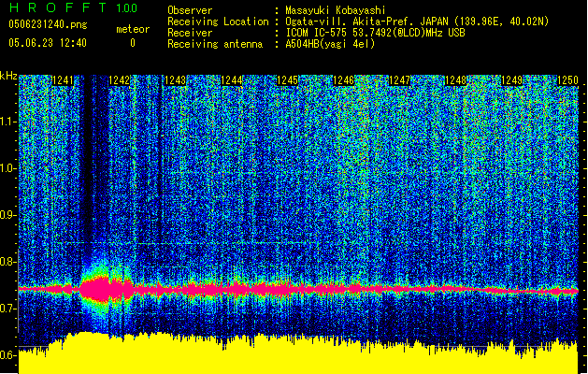Viewport: 588px width, 374px height.
Task: Select the 1246 time marker
Action: pos(345,81)
